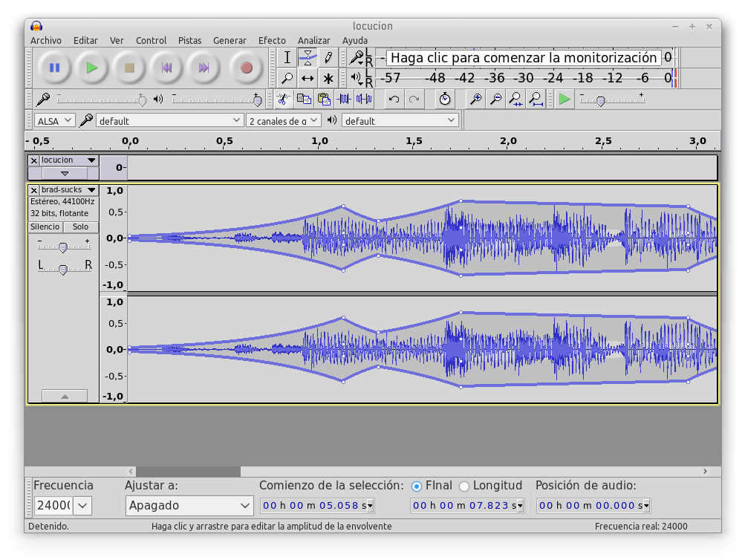The width and height of the screenshot is (745, 560).
Task: Select the Longitud radio button
Action: (463, 485)
